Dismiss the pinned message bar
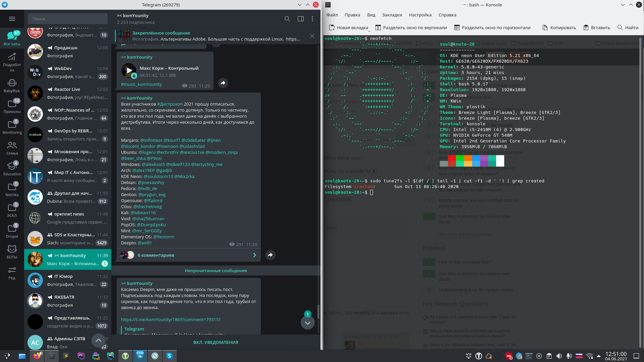Viewport: 644px width, 362px height. click(312, 36)
